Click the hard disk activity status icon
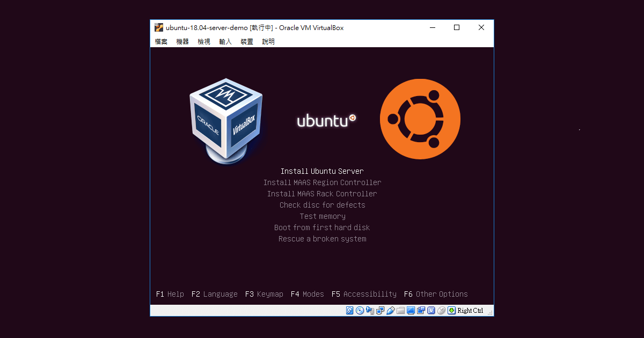The image size is (644, 338). [x=349, y=311]
